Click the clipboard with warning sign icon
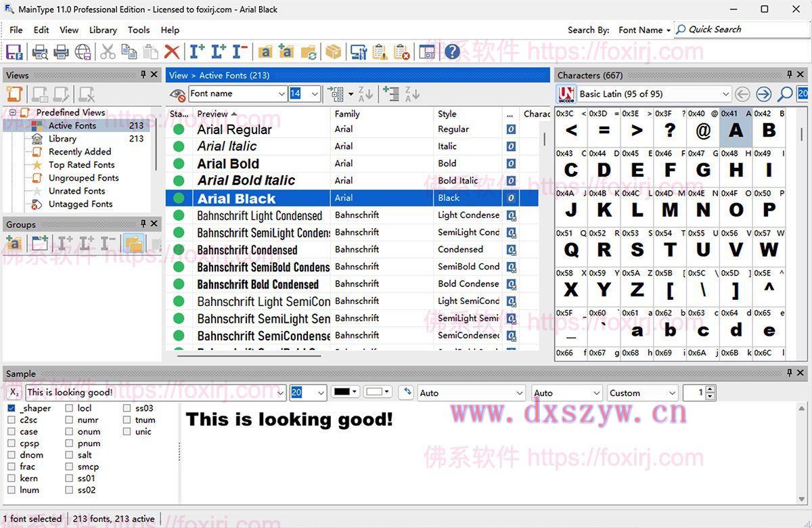This screenshot has height=528, width=812. pyautogui.click(x=380, y=51)
